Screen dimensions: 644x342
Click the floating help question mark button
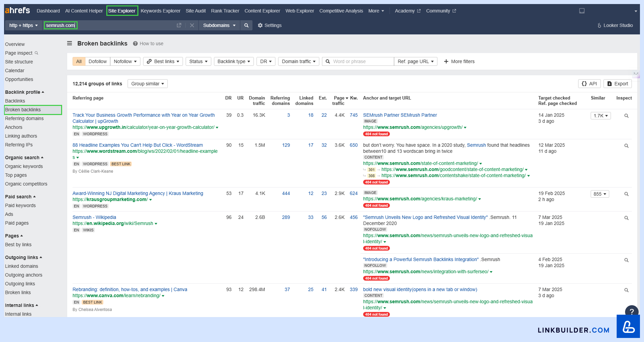coord(632,311)
